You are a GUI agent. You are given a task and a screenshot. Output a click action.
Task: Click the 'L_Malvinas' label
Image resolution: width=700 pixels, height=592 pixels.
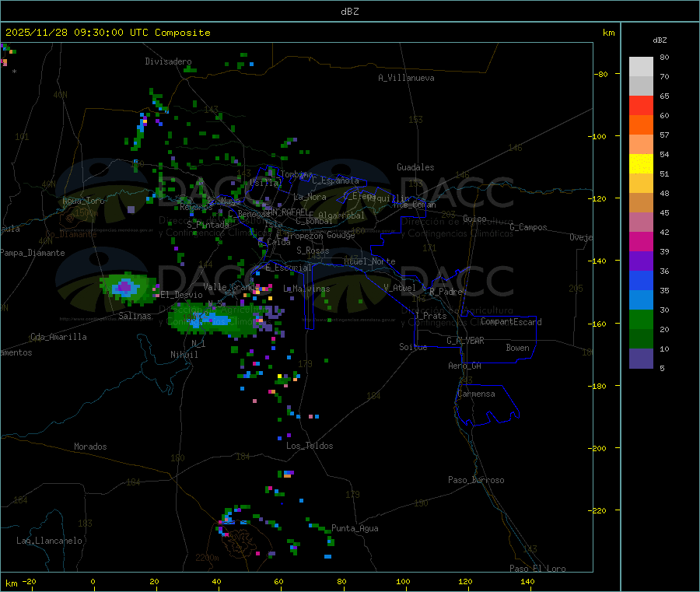tap(306, 289)
